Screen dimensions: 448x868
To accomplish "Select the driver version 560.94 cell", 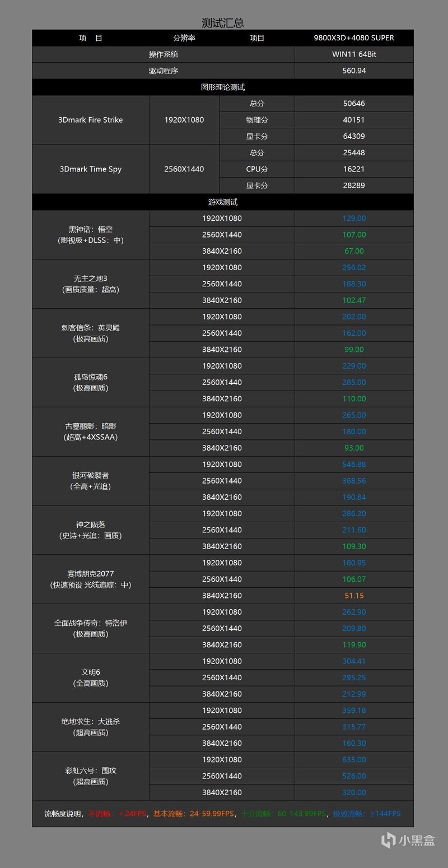I will coord(354,71).
